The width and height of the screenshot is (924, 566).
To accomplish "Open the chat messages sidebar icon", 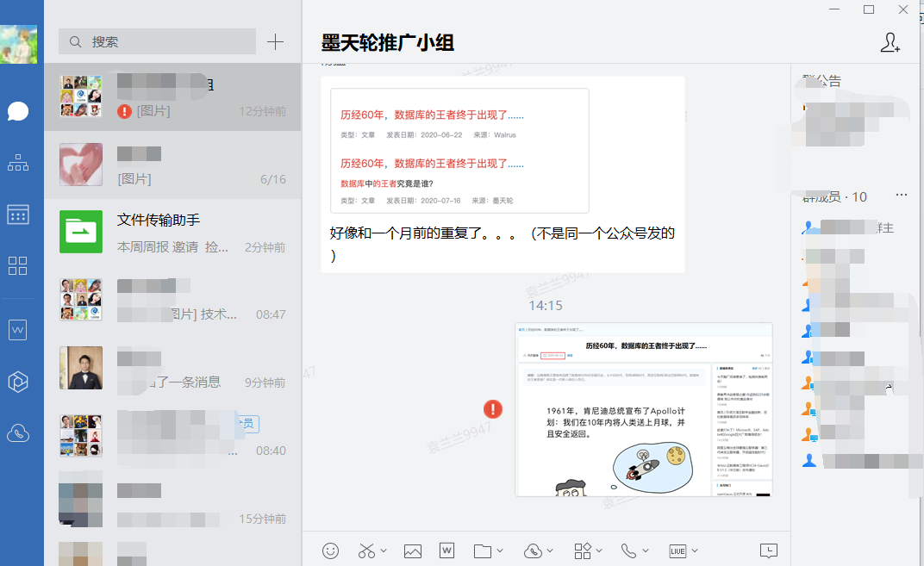I will [x=18, y=111].
